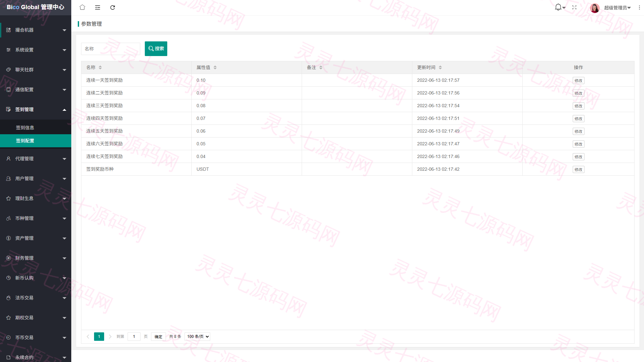Click 修改 for 连续一天签到奖励
This screenshot has width=644, height=362.
tap(578, 80)
